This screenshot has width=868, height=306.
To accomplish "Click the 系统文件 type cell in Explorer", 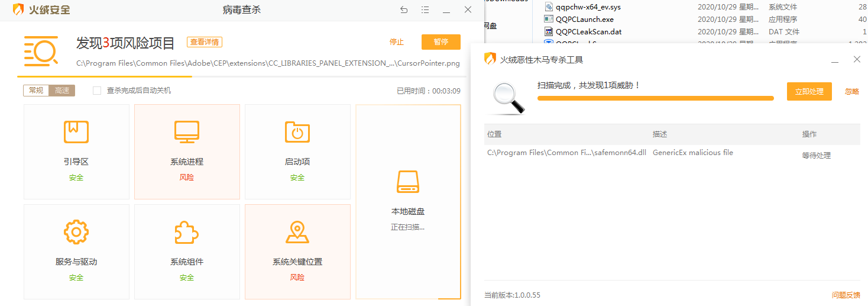I will tap(783, 7).
